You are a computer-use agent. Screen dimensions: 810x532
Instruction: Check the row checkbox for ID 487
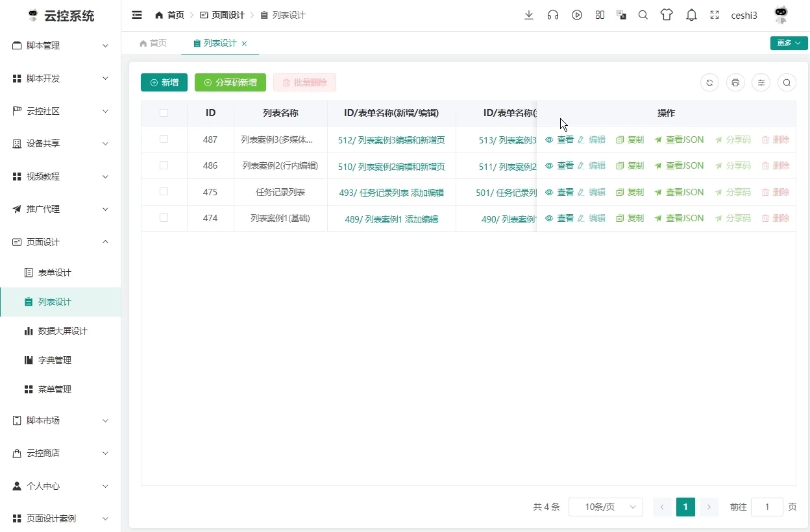pos(164,139)
